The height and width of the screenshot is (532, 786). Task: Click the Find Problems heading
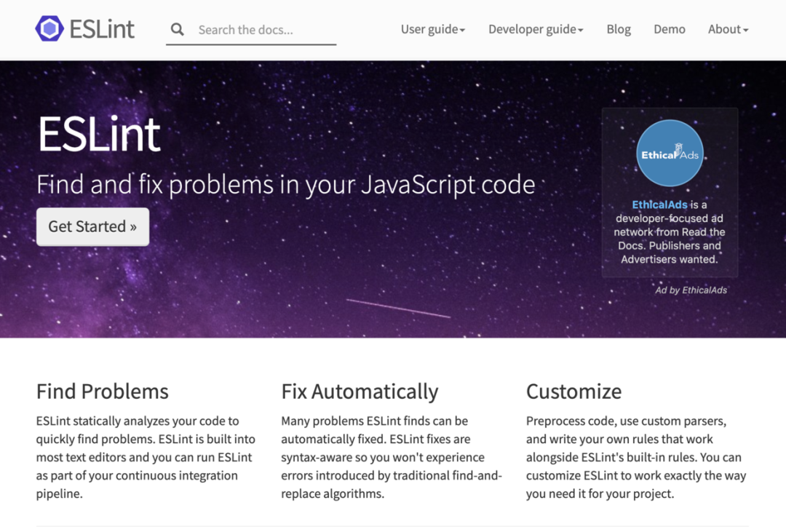pos(103,392)
